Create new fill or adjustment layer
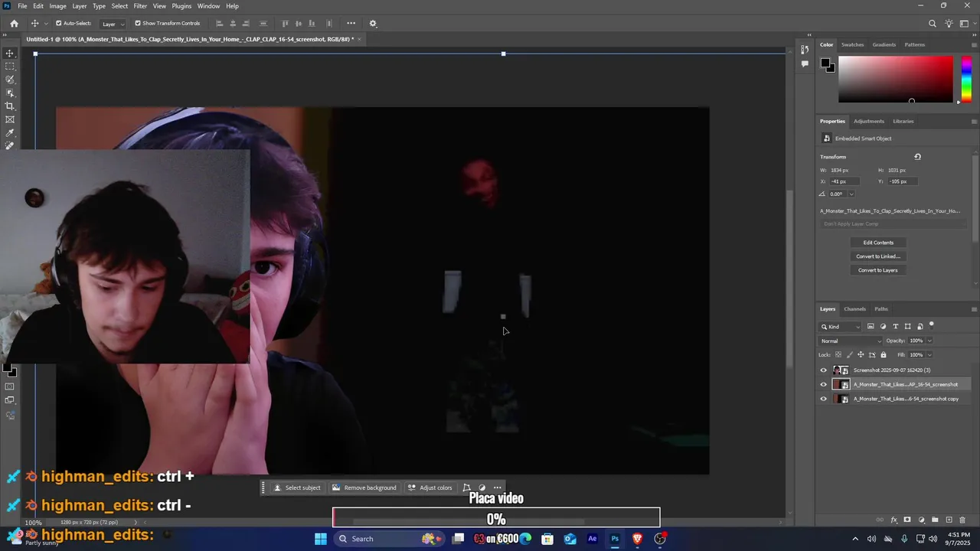The image size is (980, 551). click(x=922, y=520)
